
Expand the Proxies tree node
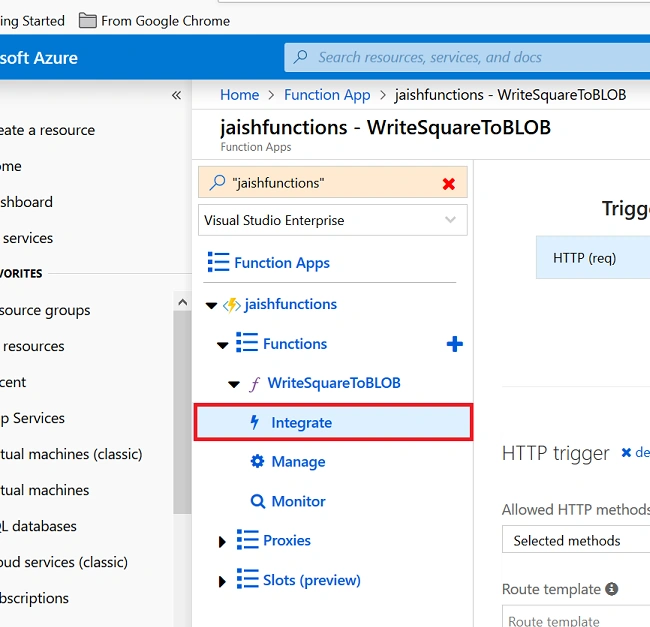222,541
